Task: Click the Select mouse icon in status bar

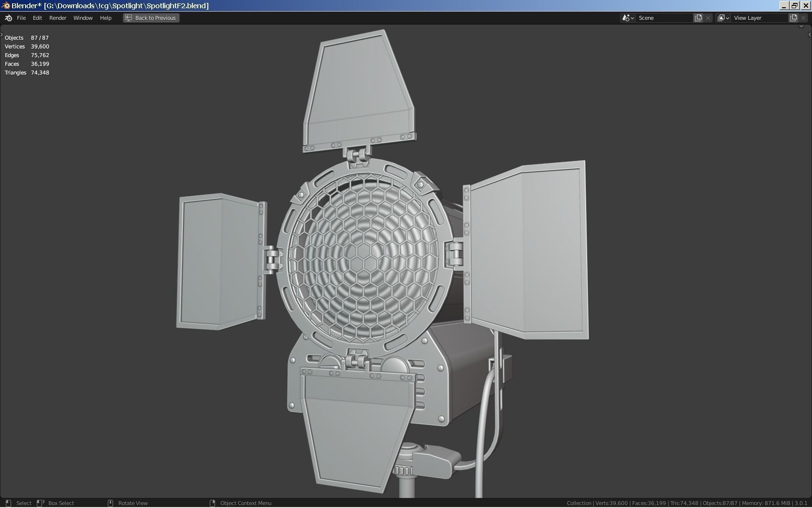Action: 8,503
